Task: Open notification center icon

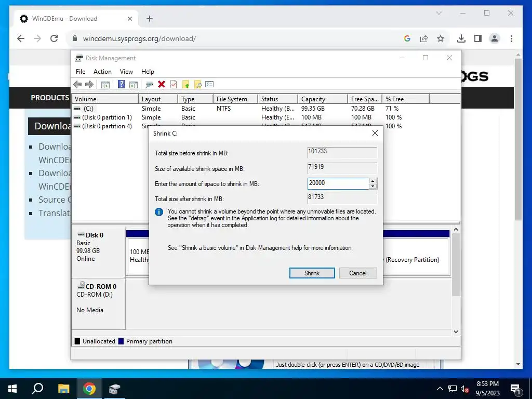Action: point(515,389)
